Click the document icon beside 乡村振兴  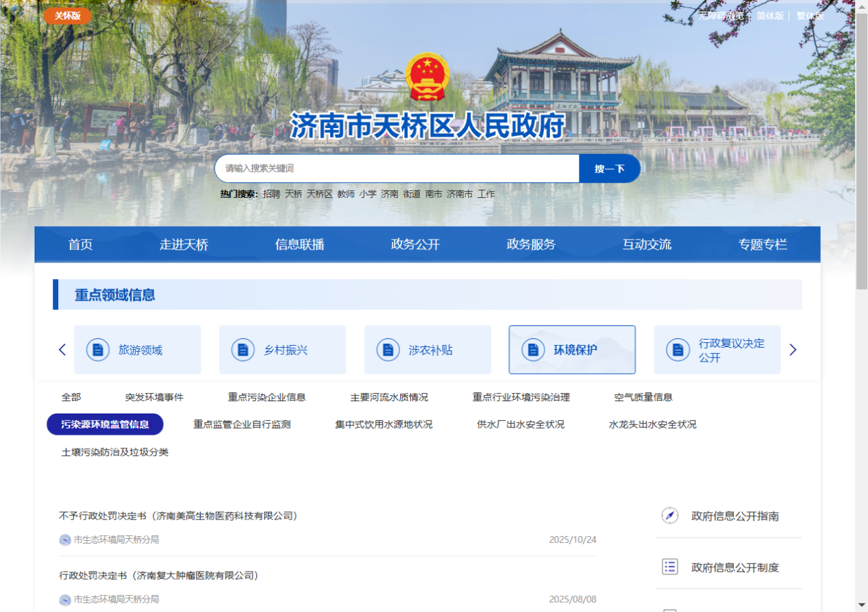(243, 350)
